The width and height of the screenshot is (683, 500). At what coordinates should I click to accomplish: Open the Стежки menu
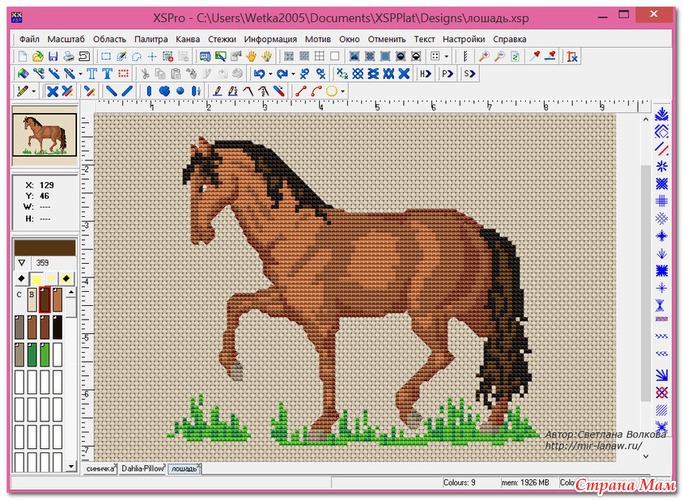[222, 38]
